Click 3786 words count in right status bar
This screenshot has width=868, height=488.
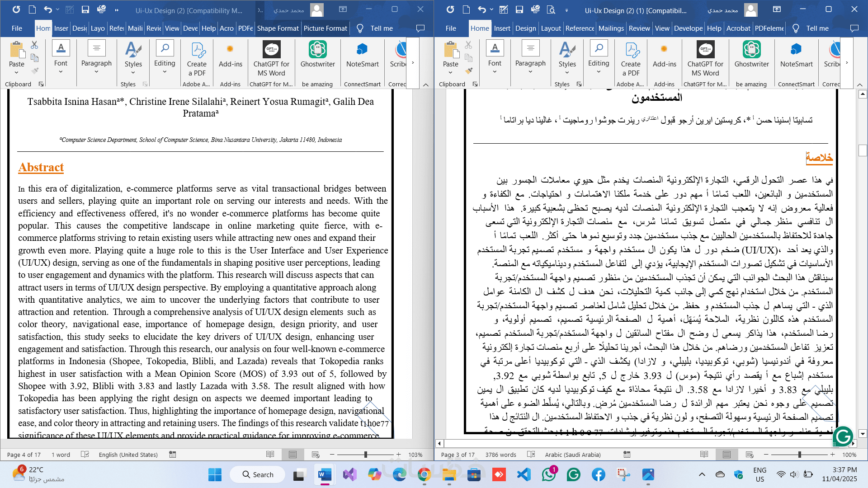[500, 455]
